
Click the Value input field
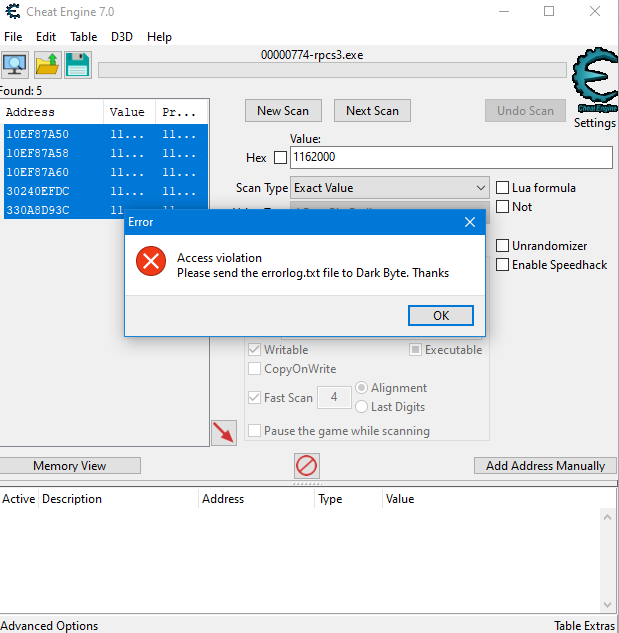(x=451, y=157)
